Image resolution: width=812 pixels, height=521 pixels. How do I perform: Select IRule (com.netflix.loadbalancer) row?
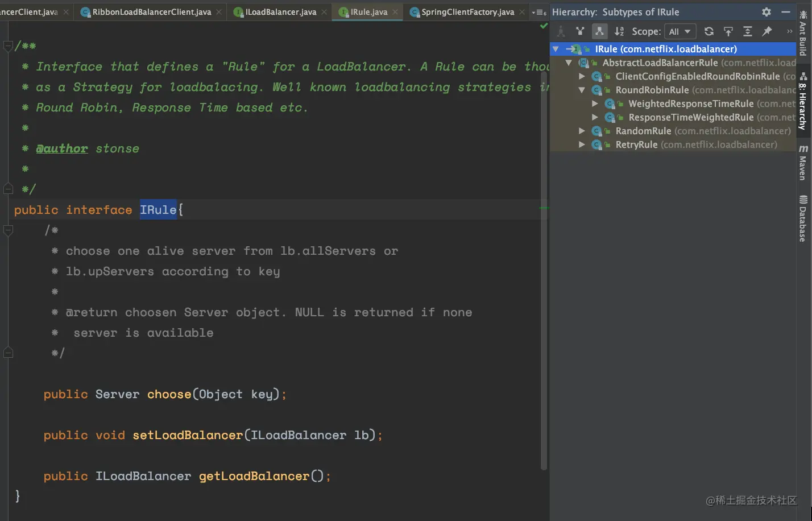[x=673, y=49]
